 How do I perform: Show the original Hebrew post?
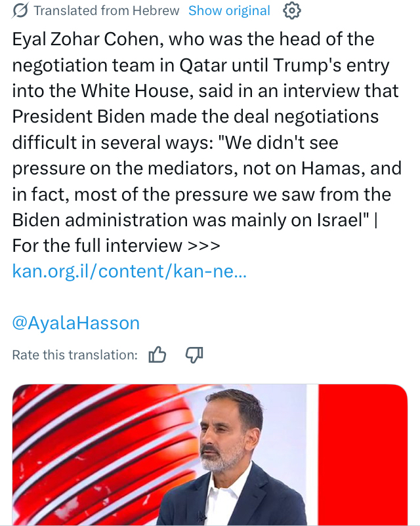pyautogui.click(x=229, y=11)
